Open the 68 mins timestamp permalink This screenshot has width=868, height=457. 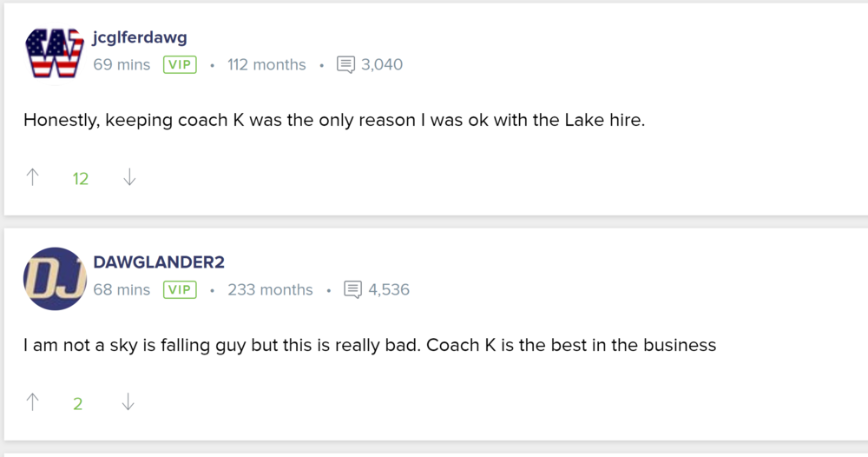(122, 289)
